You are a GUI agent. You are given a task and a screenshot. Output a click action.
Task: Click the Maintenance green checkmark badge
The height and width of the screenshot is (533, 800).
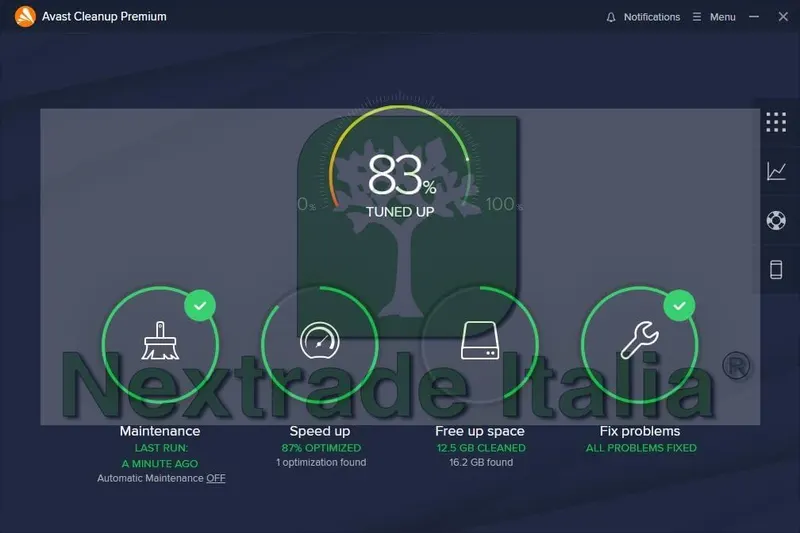200,306
